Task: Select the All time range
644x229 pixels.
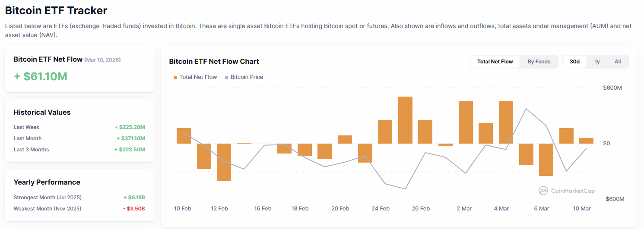Action: 618,62
